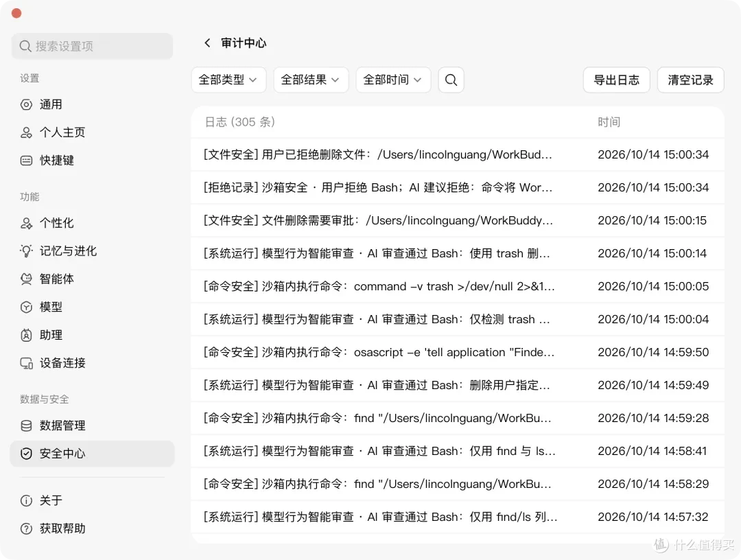Image resolution: width=741 pixels, height=560 pixels.
Task: Select log row 使用 trash 删…
Action: [x=458, y=253]
